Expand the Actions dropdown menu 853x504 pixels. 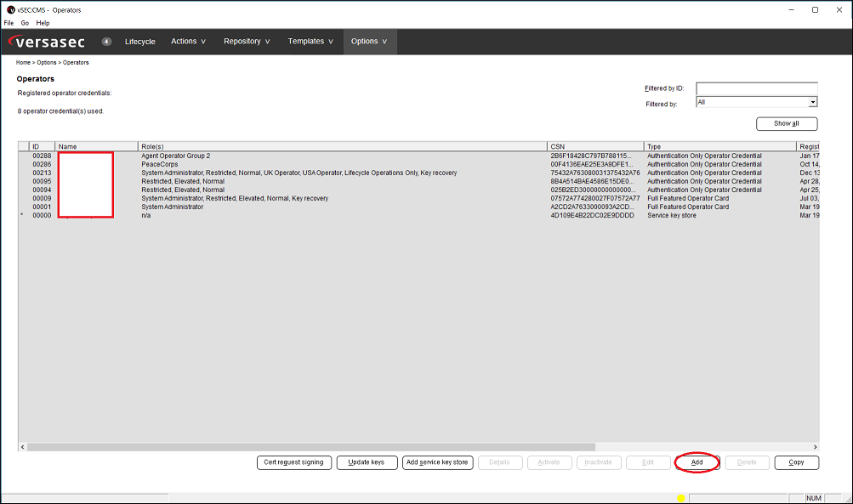tap(188, 42)
